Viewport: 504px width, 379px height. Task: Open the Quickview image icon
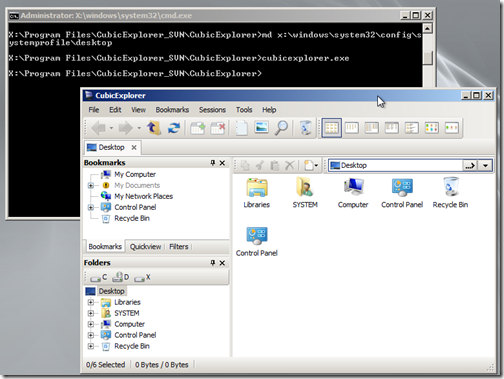pyautogui.click(x=261, y=127)
